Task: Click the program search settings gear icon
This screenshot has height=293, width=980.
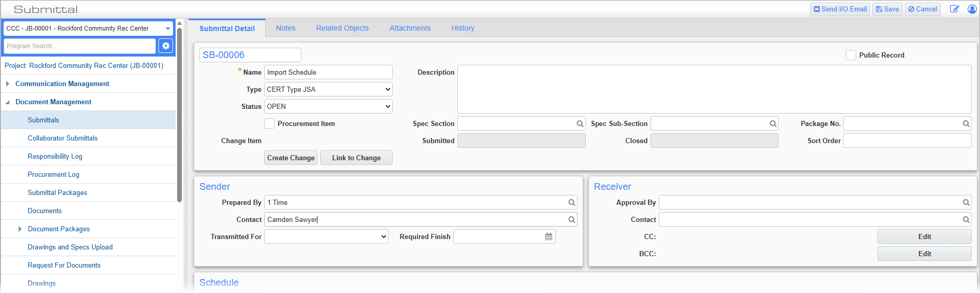Action: click(x=166, y=46)
